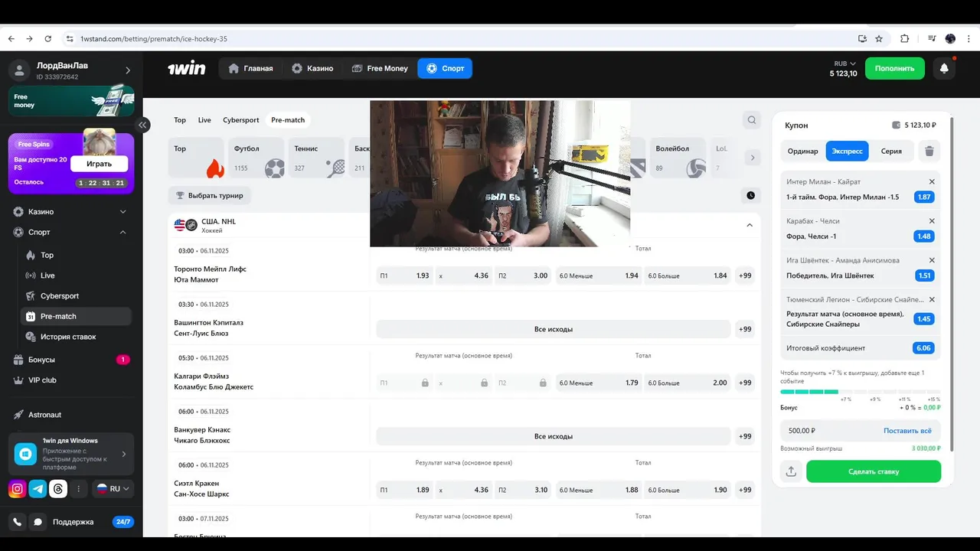Open Все исходы for Вашингтон Кэпиталз match
The width and height of the screenshot is (980, 551).
pos(554,329)
